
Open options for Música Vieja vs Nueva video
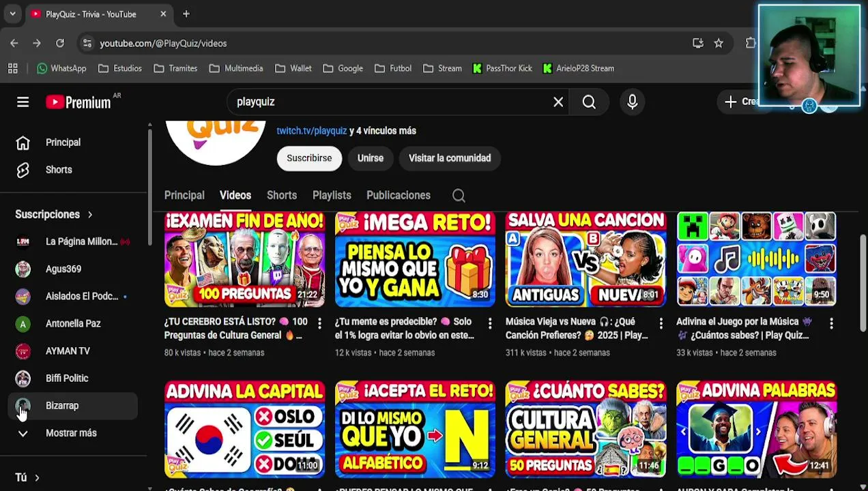661,324
